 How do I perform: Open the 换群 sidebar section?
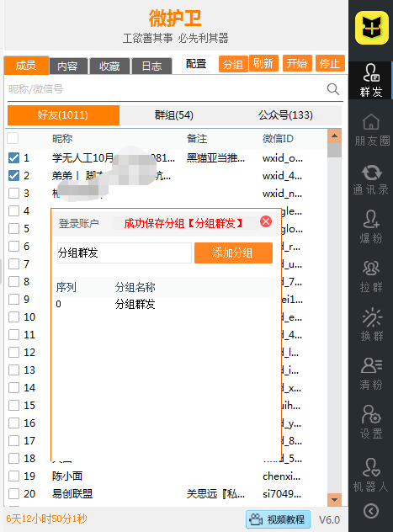pyautogui.click(x=372, y=324)
